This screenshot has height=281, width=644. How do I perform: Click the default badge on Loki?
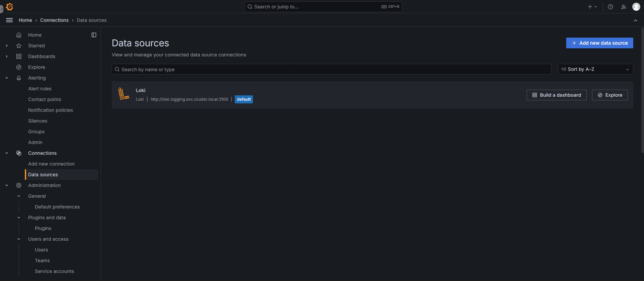point(244,99)
